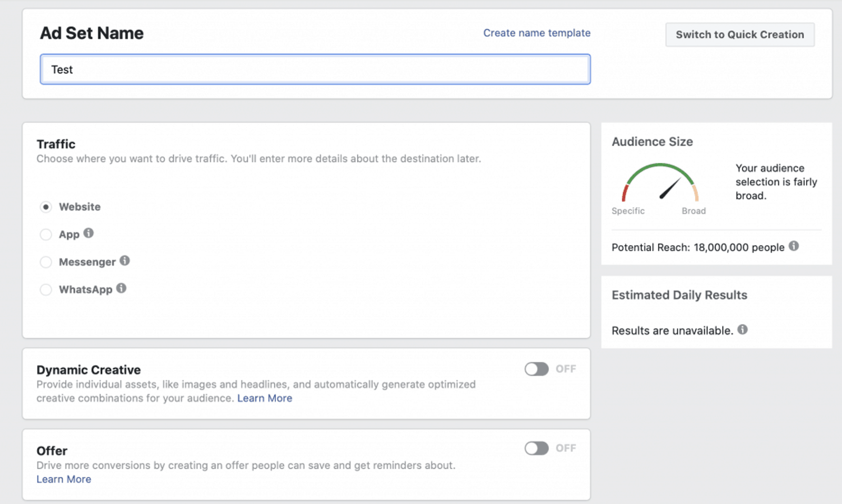This screenshot has height=504, width=842.
Task: Turn on the Offer toggle
Action: (x=536, y=448)
